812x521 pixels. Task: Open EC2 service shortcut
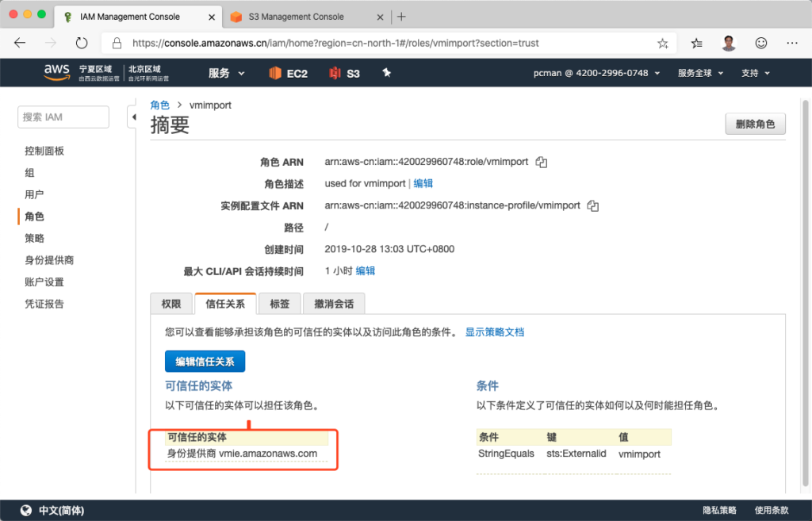click(288, 73)
